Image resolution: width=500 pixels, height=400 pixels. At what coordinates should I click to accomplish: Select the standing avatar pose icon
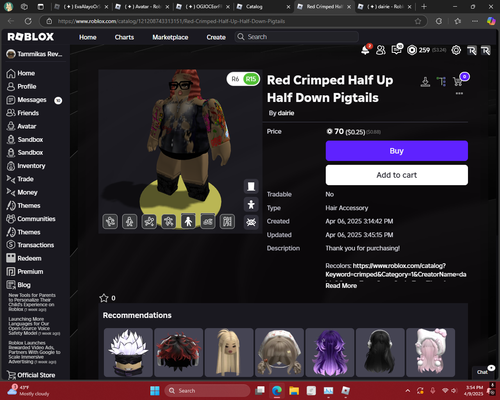[188, 222]
